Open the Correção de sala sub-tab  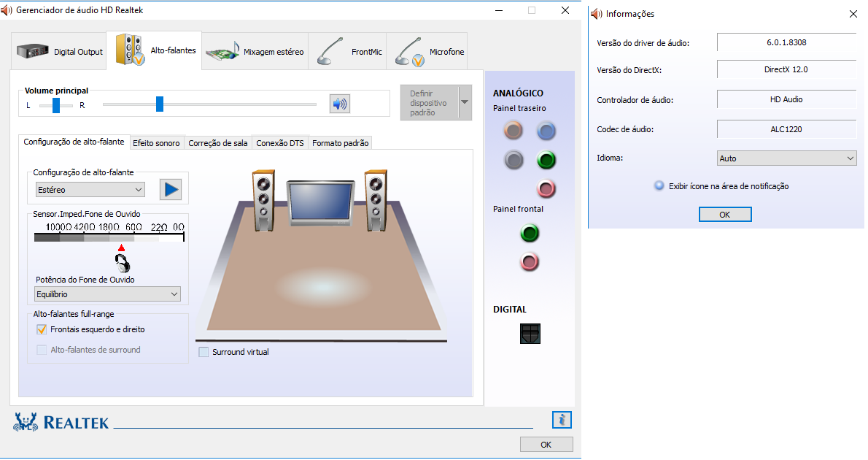pyautogui.click(x=218, y=143)
